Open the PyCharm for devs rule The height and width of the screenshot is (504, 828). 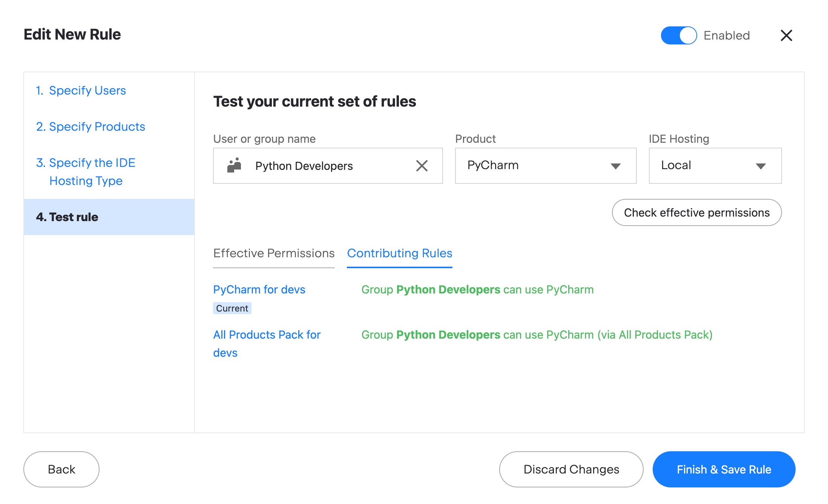(259, 289)
